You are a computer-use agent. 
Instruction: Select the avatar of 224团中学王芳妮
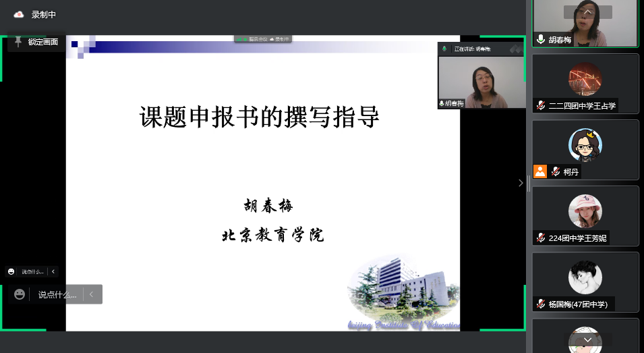point(585,211)
